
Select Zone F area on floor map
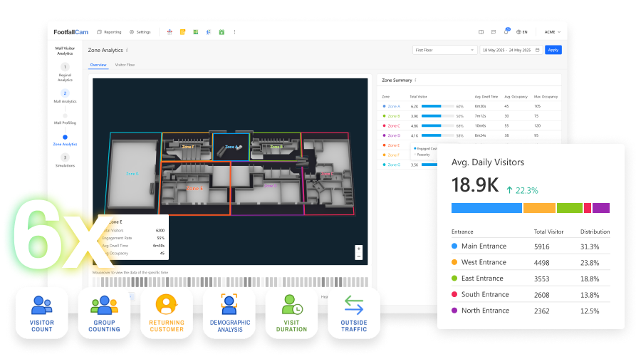[x=187, y=147]
